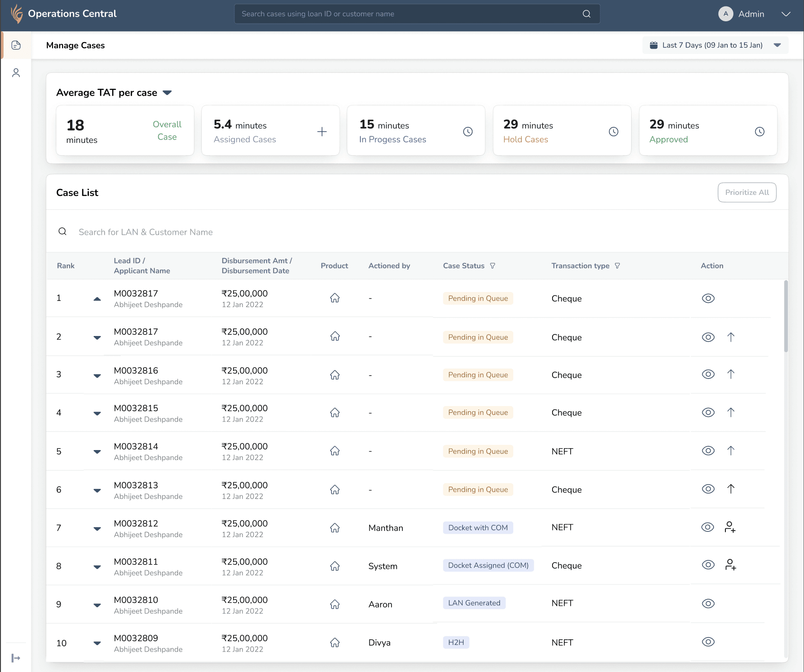804x672 pixels.
Task: Click the Prioritize All button
Action: 747,193
